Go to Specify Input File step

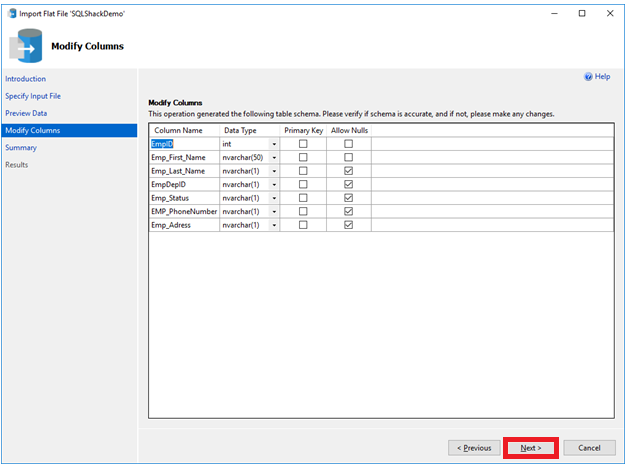pyautogui.click(x=33, y=96)
